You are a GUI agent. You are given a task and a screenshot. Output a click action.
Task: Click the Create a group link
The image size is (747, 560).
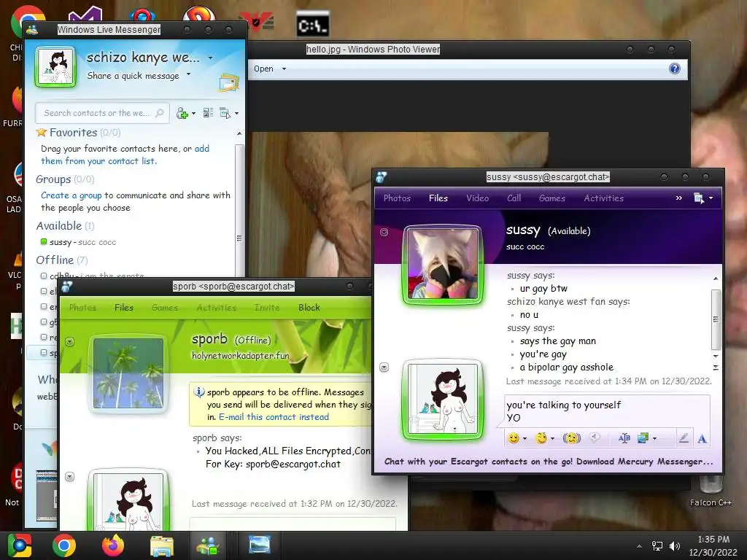(x=71, y=195)
